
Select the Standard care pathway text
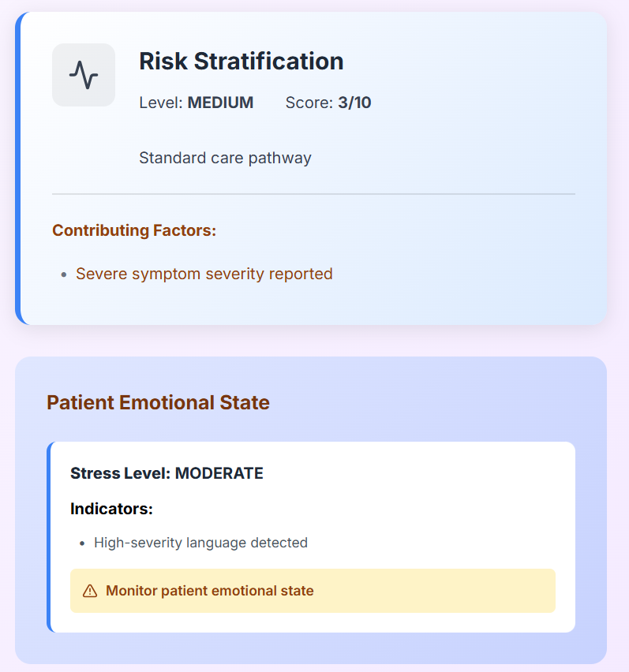225,158
